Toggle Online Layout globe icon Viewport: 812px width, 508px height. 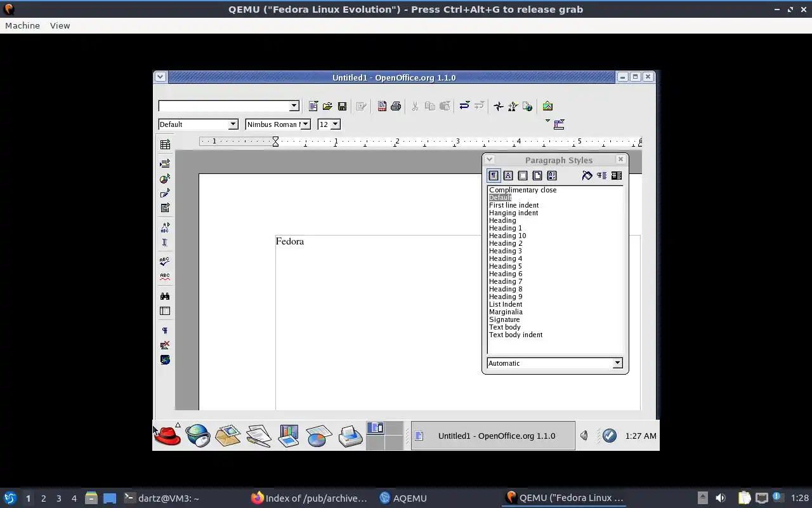click(165, 359)
